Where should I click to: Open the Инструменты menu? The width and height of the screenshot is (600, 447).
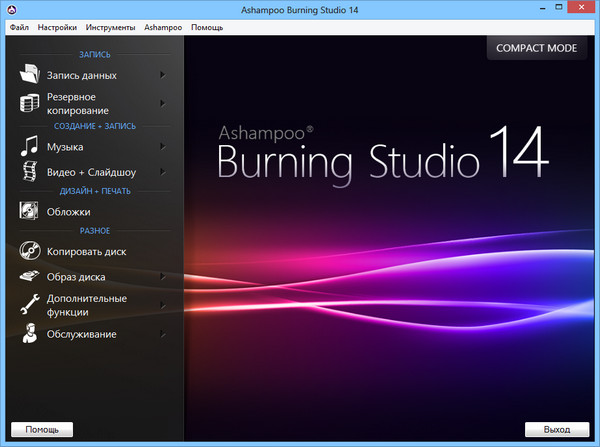pyautogui.click(x=110, y=28)
